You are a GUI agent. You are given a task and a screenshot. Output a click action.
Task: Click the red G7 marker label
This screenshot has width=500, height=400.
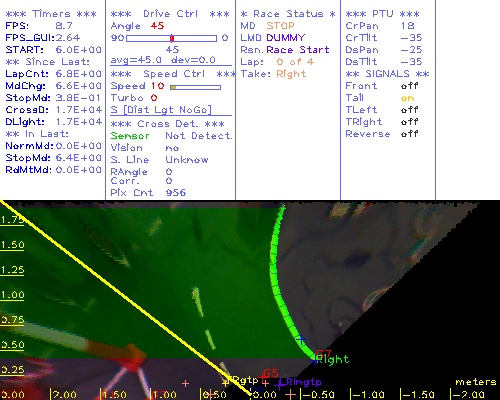pyautogui.click(x=324, y=354)
